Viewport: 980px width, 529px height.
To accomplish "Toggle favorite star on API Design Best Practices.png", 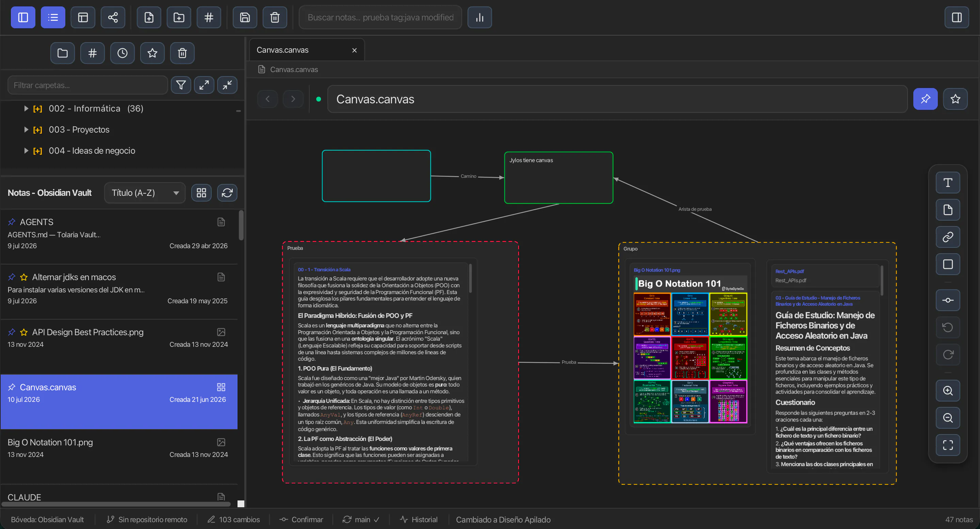I will click(x=24, y=332).
